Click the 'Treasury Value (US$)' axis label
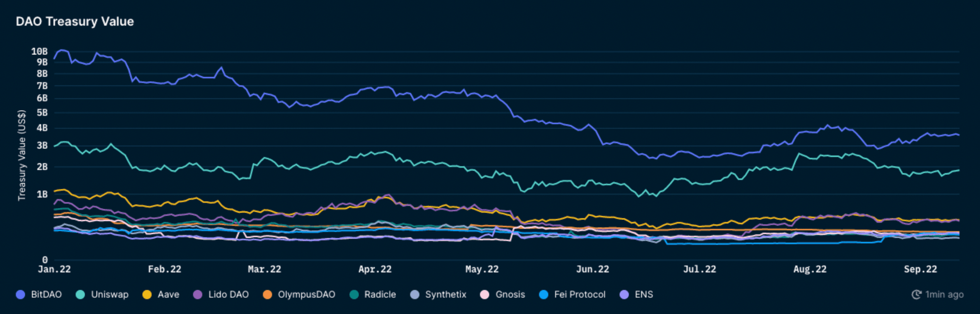 click(22, 155)
